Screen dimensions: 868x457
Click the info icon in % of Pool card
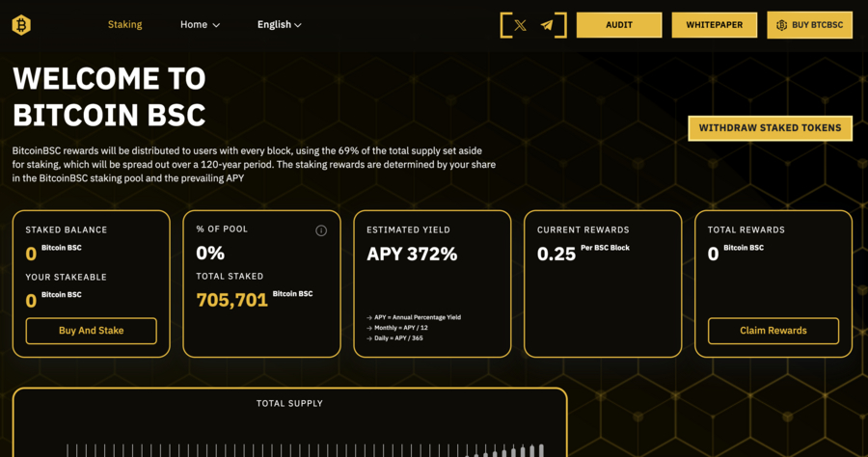click(321, 230)
